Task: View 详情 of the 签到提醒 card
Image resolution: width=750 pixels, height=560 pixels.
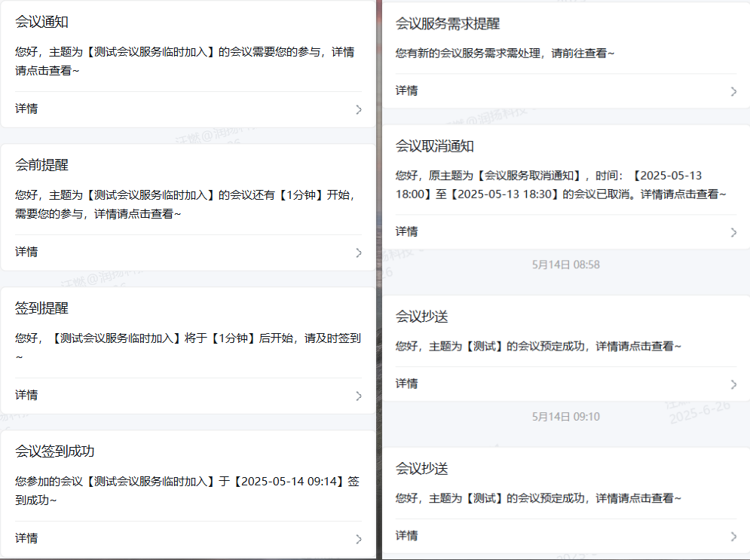Action: [x=26, y=395]
